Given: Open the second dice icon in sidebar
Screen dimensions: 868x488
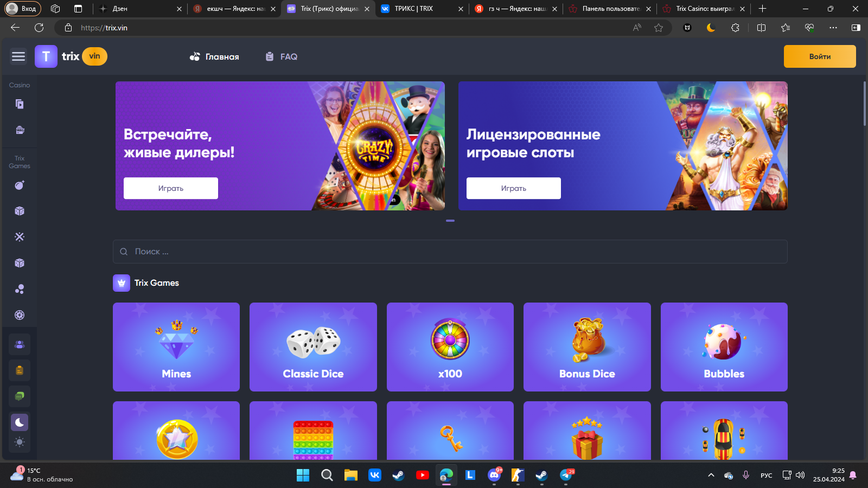Looking at the screenshot, I should click(x=20, y=263).
